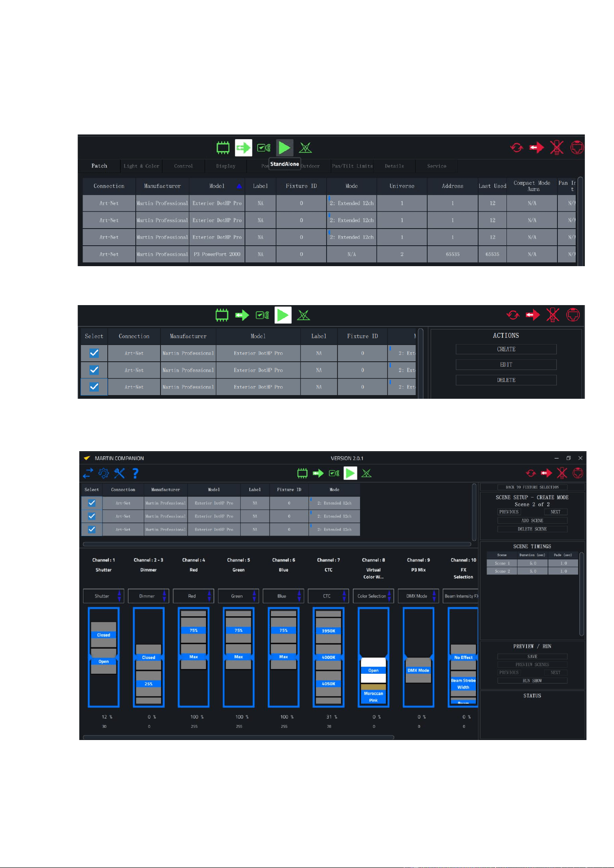Toggle third row Select checkbox in Martin Companion window
614x868 pixels.
tap(92, 530)
